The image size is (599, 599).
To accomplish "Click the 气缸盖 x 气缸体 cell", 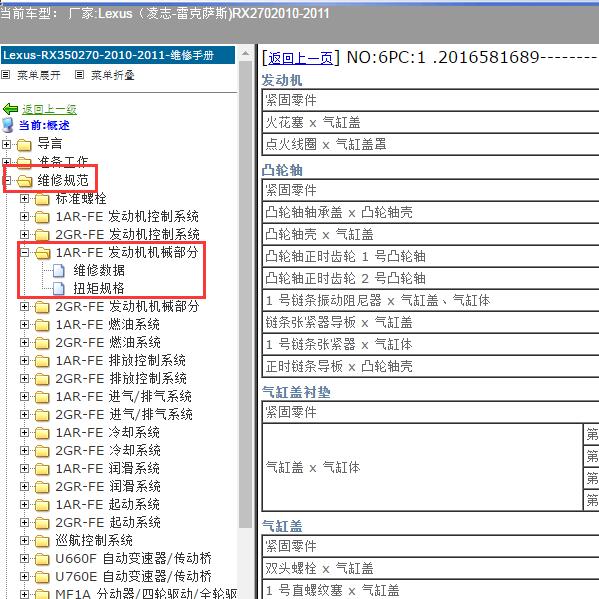I will pos(423,467).
